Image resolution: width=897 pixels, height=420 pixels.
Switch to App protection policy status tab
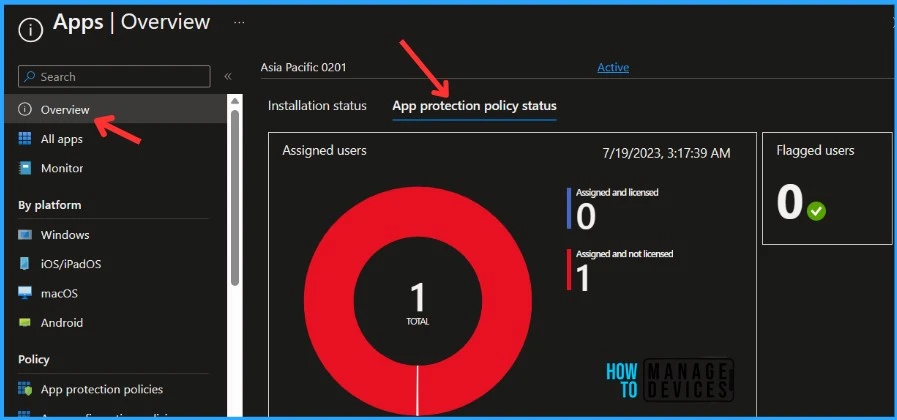click(474, 106)
